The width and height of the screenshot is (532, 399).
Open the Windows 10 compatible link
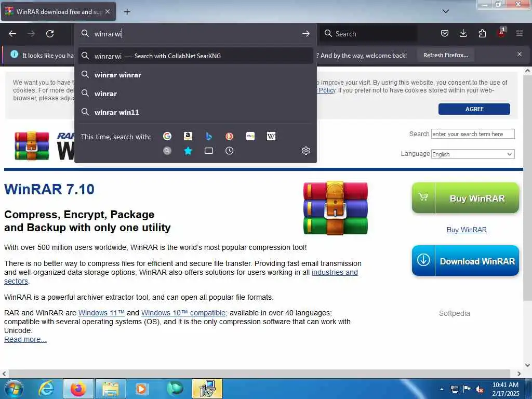coord(184,313)
